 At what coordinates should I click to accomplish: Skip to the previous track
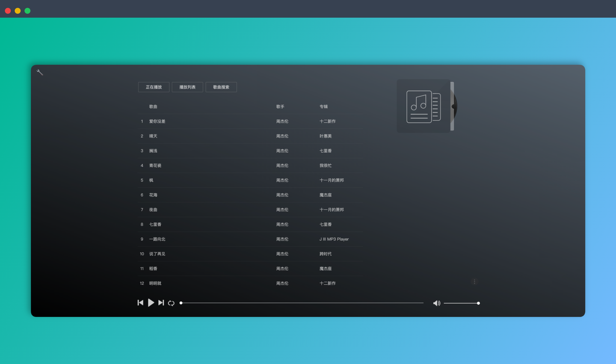click(140, 303)
